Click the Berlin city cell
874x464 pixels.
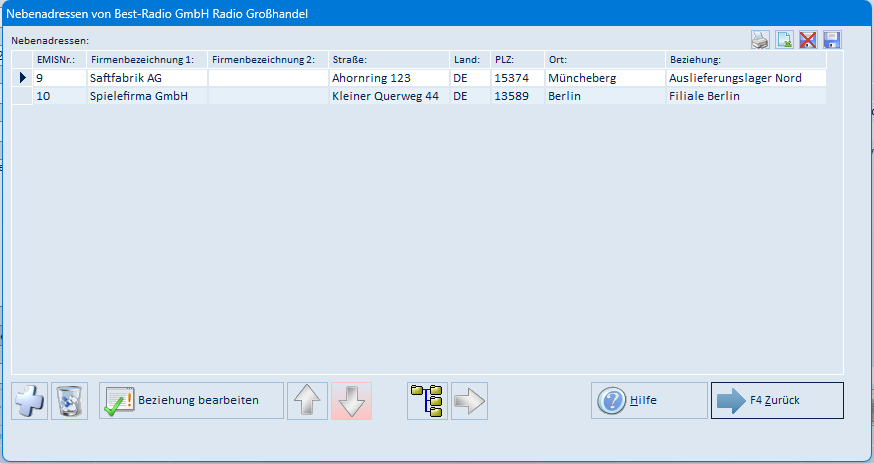pyautogui.click(x=604, y=96)
